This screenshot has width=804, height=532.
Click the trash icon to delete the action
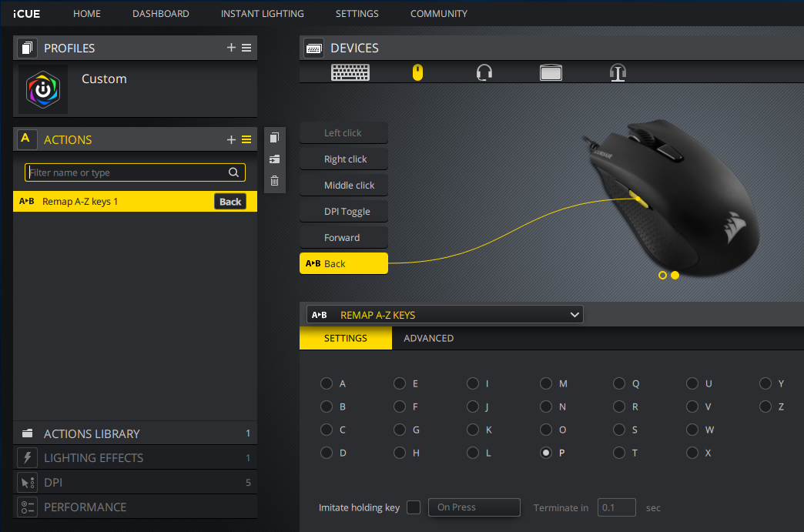(275, 181)
